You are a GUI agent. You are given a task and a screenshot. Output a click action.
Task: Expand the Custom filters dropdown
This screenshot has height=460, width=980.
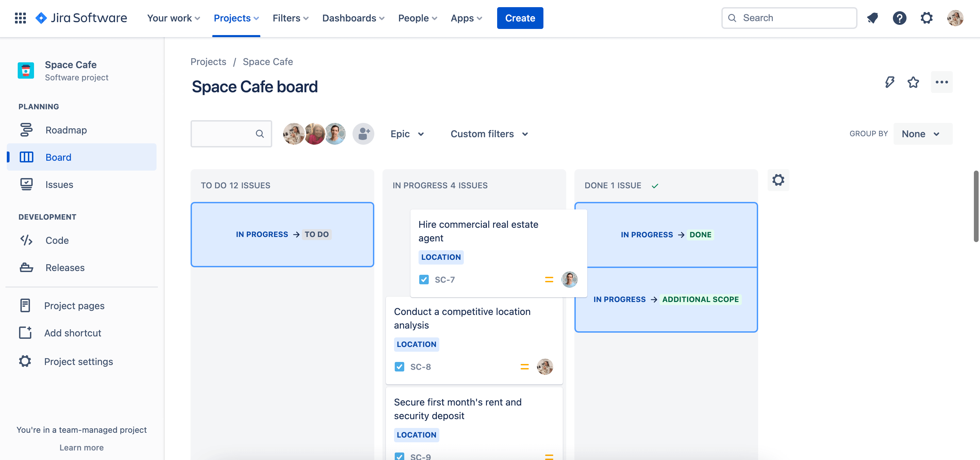pos(490,133)
